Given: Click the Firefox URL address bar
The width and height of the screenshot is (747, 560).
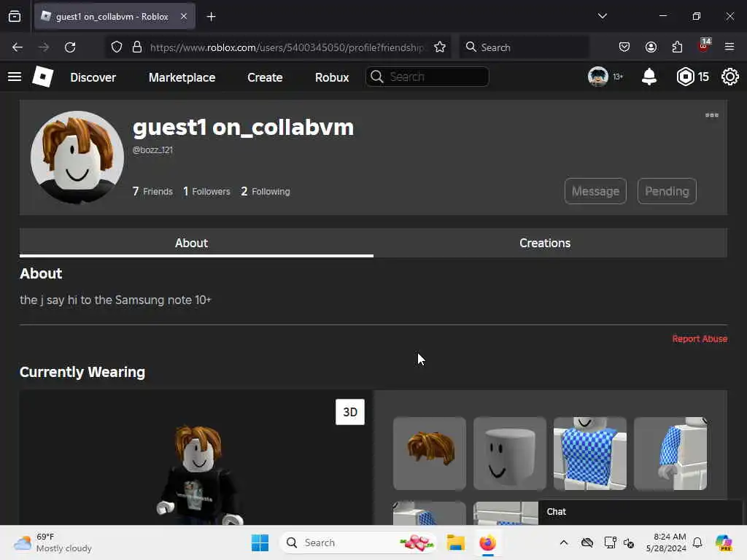Looking at the screenshot, I should coord(286,47).
